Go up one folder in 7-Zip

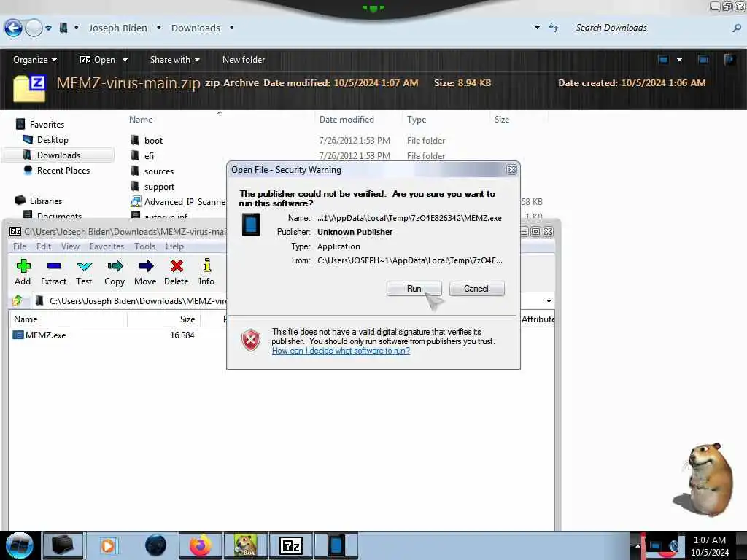click(x=18, y=300)
